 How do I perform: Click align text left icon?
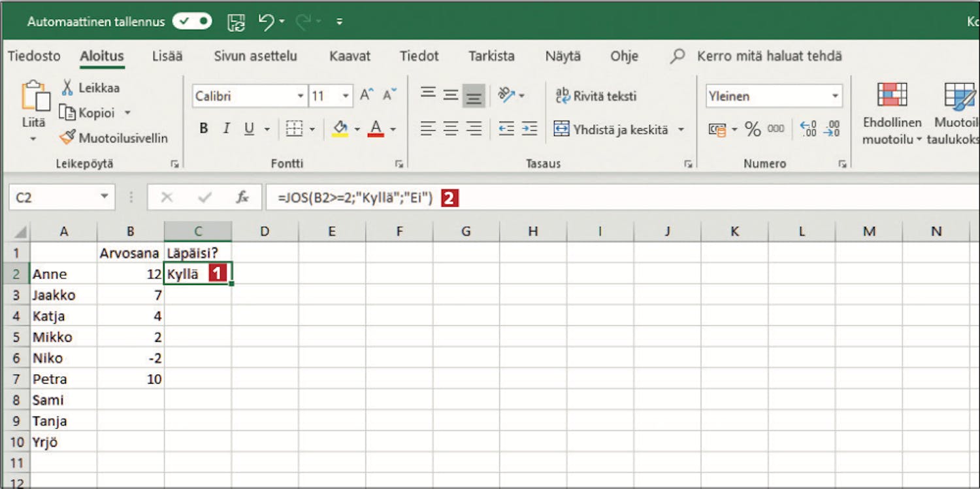pos(428,129)
